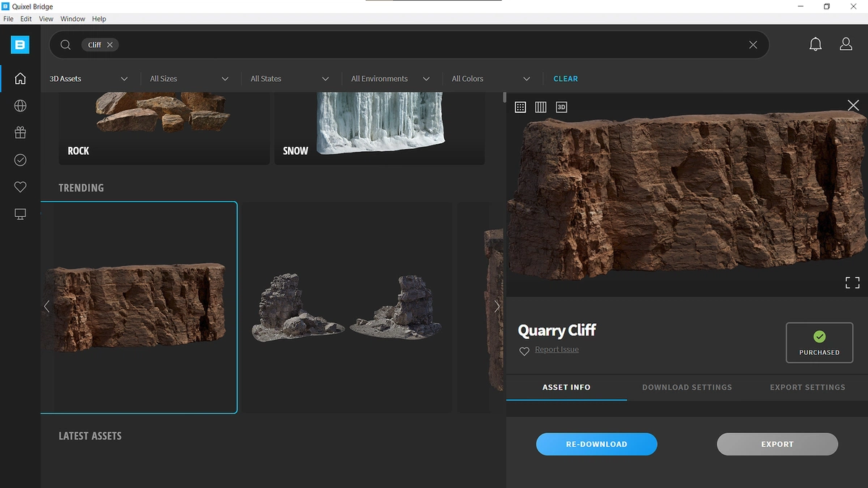Open the View menu
The height and width of the screenshot is (488, 868).
pos(46,19)
